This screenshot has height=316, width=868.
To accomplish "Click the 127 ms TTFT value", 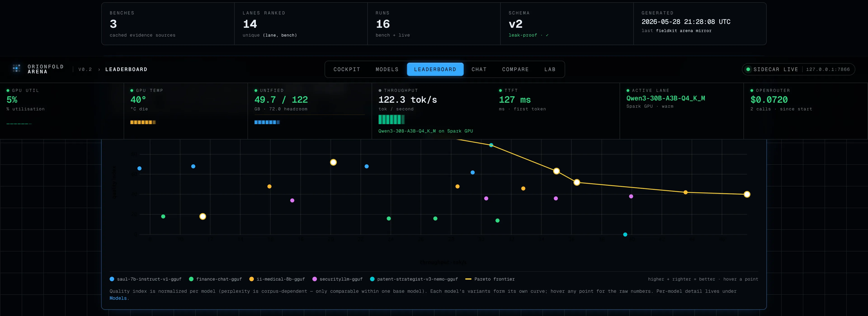I will (514, 100).
